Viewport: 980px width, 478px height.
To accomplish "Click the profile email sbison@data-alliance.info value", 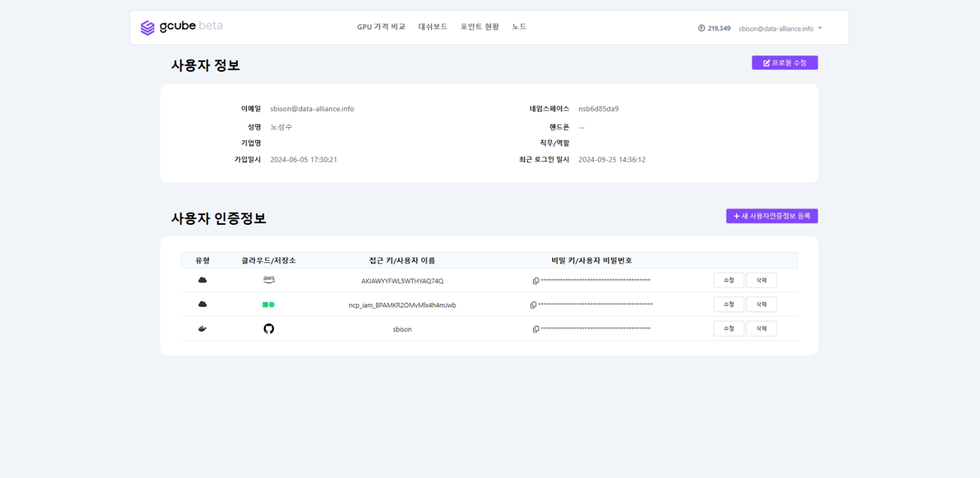I will tap(312, 109).
